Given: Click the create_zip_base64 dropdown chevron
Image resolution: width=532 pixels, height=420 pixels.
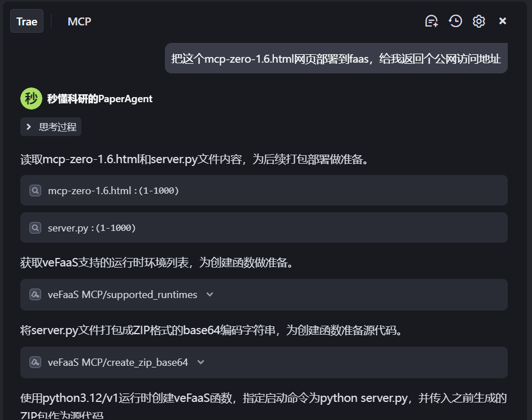Looking at the screenshot, I should tap(200, 362).
